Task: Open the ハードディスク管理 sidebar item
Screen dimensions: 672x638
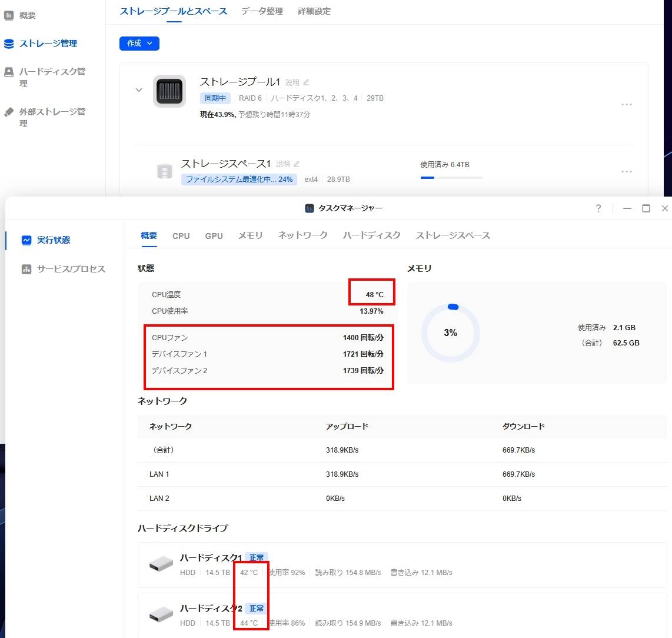Action: 52,77
